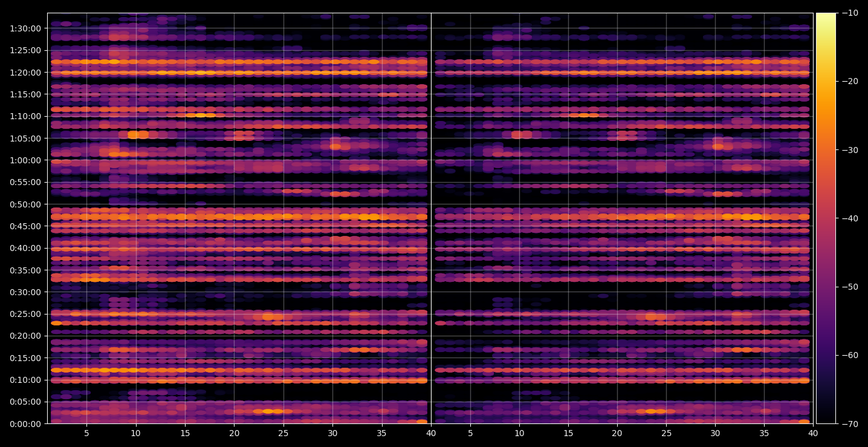Image resolution: width=868 pixels, height=447 pixels.
Task: Click the 0:05:00 time axis label
Action: coord(25,402)
